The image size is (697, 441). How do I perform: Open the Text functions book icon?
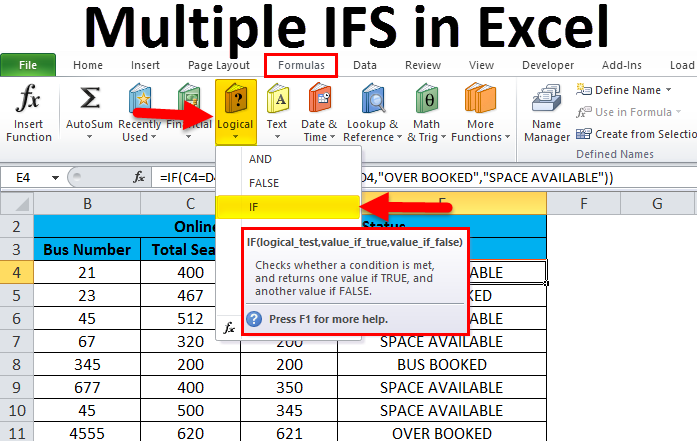(278, 99)
